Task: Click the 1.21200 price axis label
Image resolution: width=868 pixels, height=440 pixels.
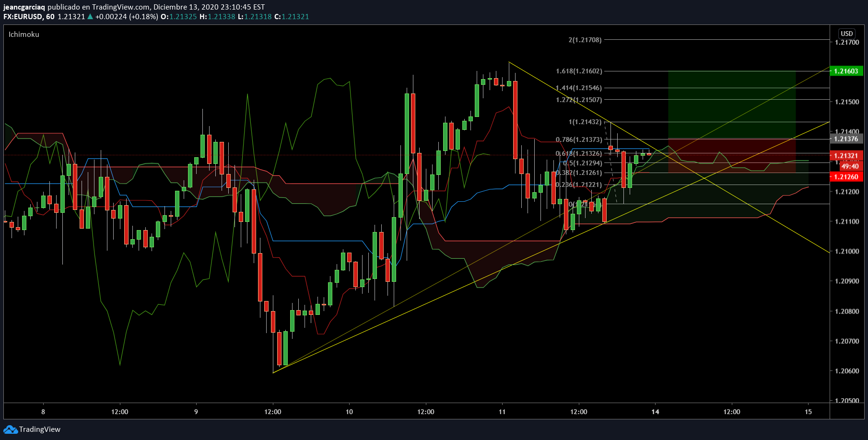Action: coord(847,192)
